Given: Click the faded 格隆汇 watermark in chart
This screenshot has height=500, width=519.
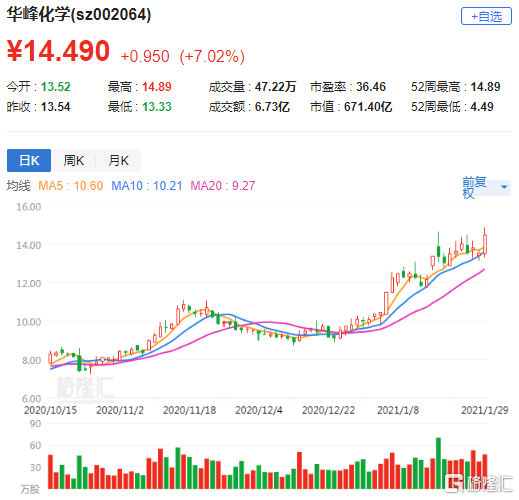Looking at the screenshot, I should (x=85, y=388).
